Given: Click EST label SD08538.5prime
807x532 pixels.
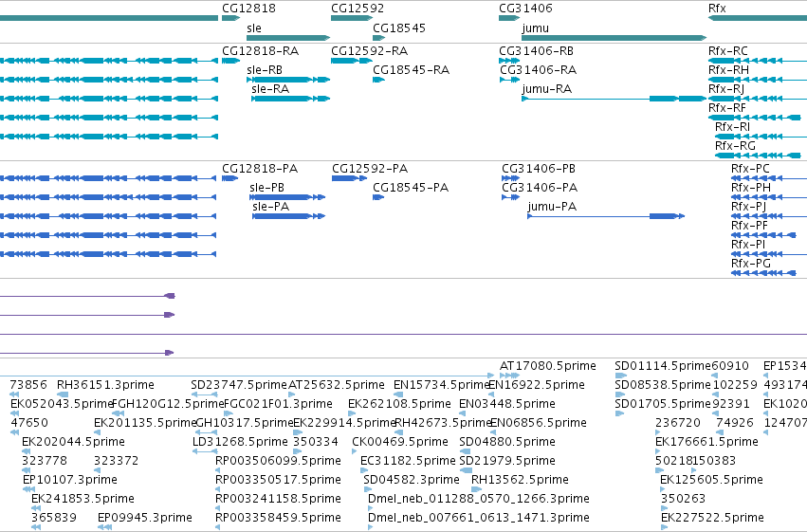Looking at the screenshot, I should tap(662, 385).
